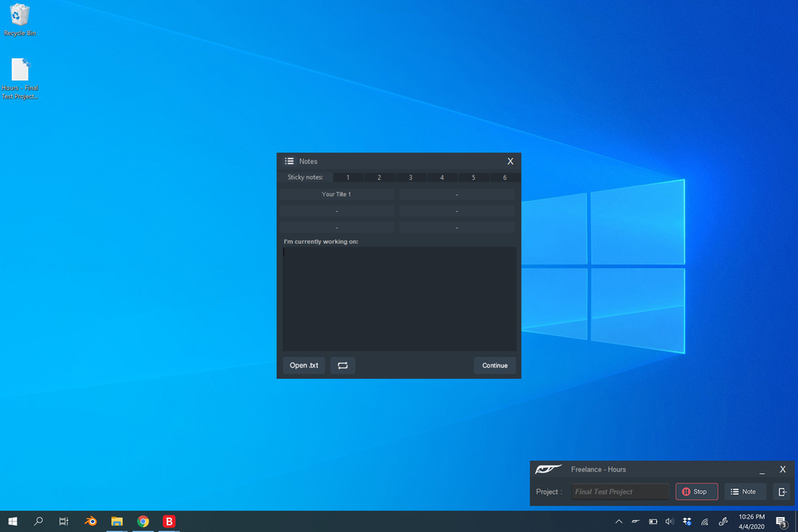The height and width of the screenshot is (532, 798).
Task: Close the Notes window
Action: 510,161
